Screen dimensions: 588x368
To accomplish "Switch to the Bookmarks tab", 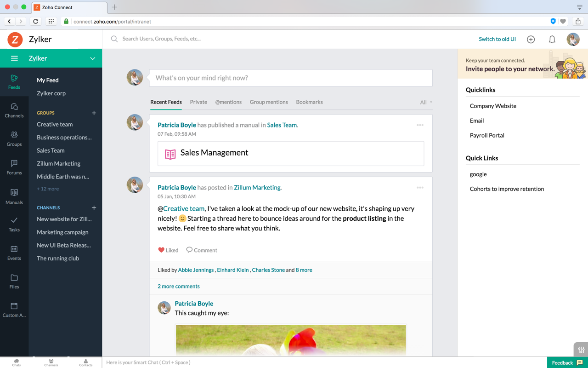I will [x=309, y=102].
